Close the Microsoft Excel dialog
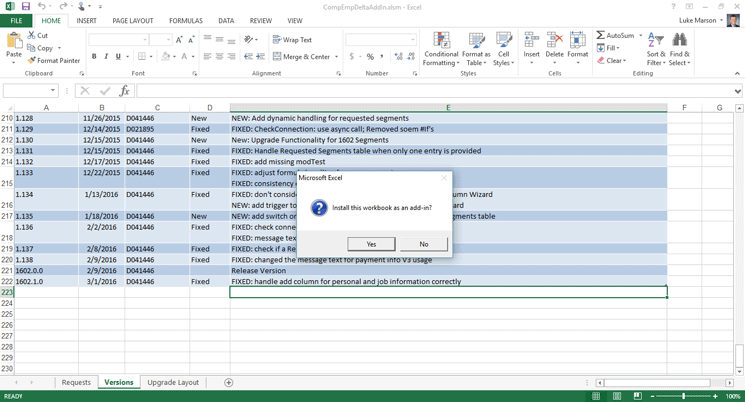Viewport: 745px width, 402px height. tap(444, 178)
